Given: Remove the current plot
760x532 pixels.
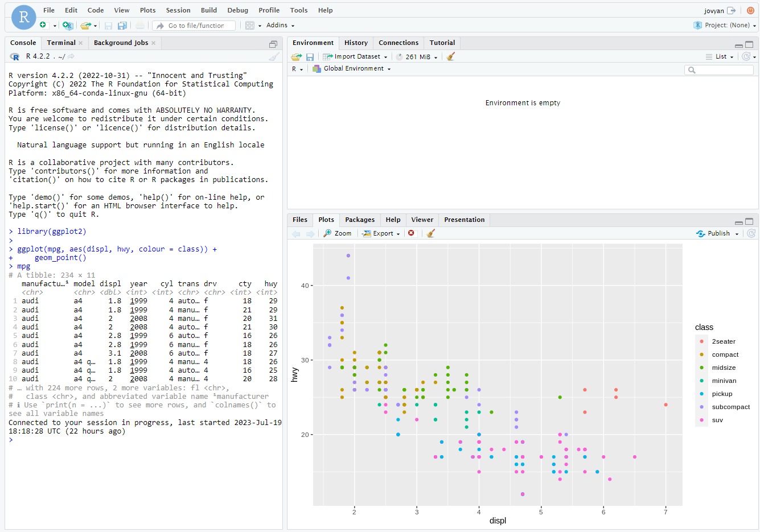Looking at the screenshot, I should [x=412, y=233].
